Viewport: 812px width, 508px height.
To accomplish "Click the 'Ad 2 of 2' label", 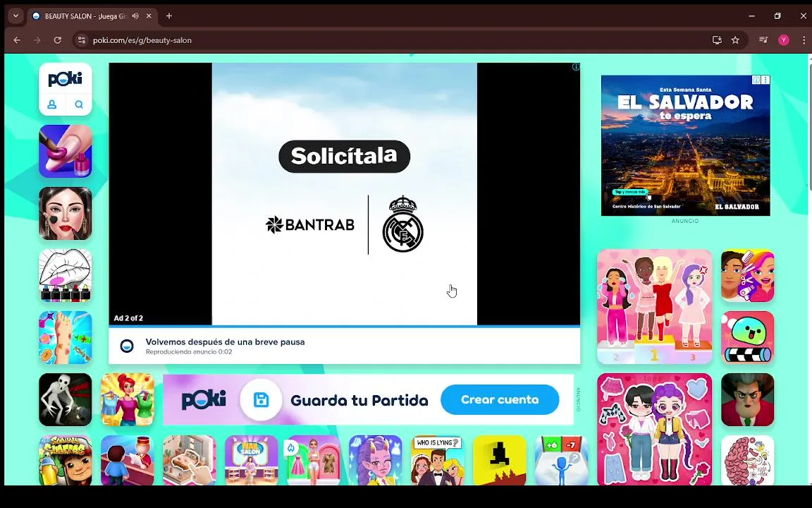I will click(x=128, y=317).
